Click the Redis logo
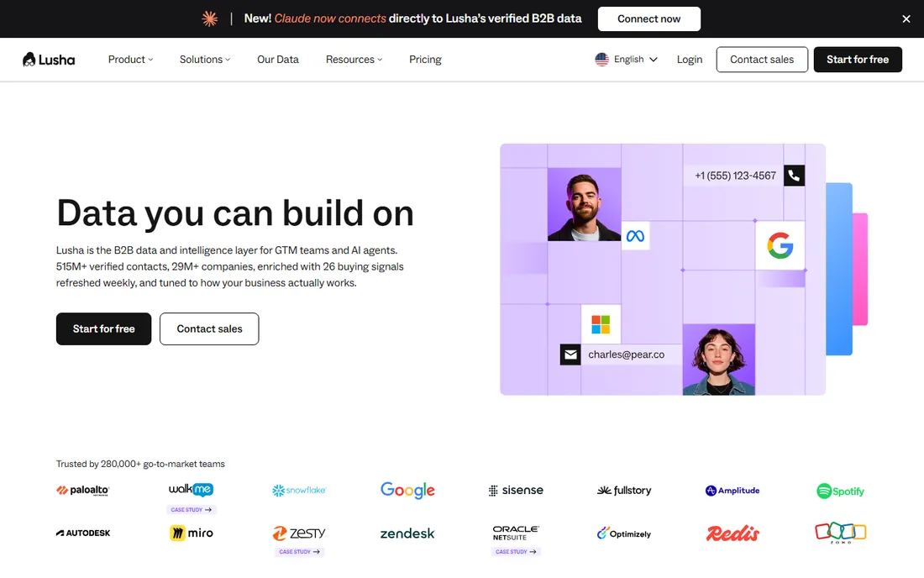 (x=732, y=533)
